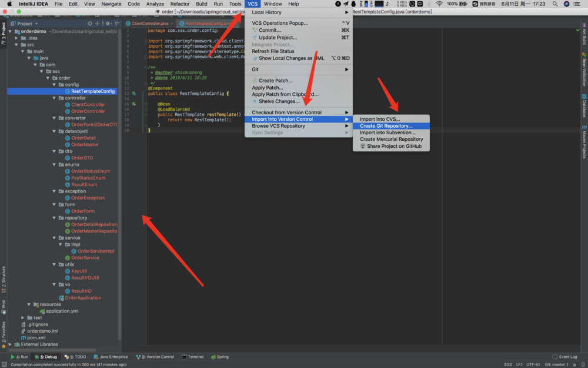Expand External Libraries node

10,344
